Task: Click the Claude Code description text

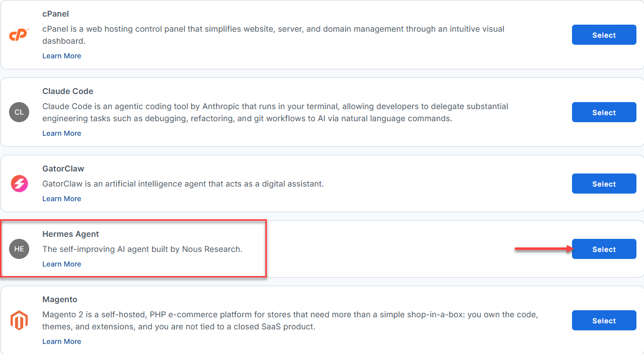Action: click(x=275, y=113)
